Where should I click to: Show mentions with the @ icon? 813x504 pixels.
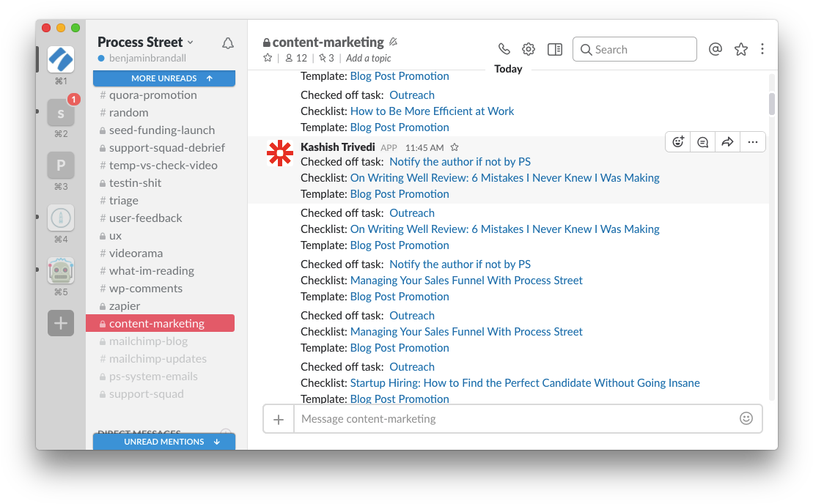715,49
